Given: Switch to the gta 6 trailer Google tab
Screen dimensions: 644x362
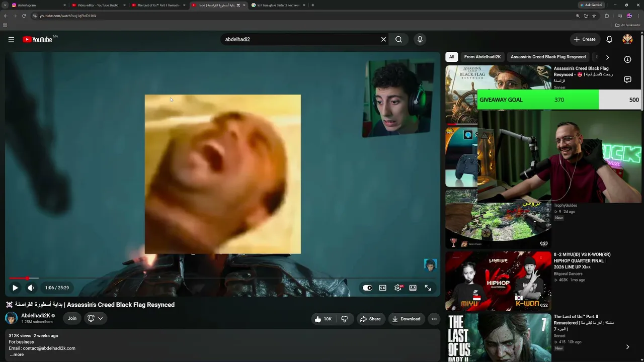Looking at the screenshot, I should point(278,5).
